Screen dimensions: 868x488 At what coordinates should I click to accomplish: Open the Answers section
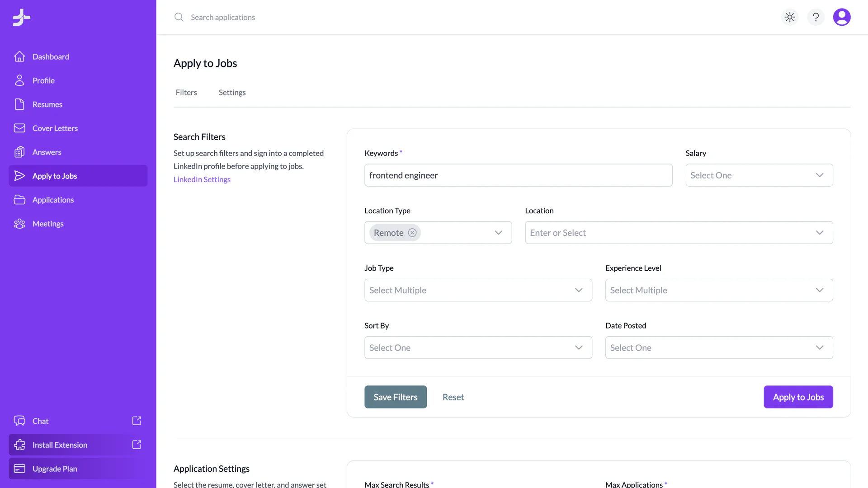click(47, 152)
